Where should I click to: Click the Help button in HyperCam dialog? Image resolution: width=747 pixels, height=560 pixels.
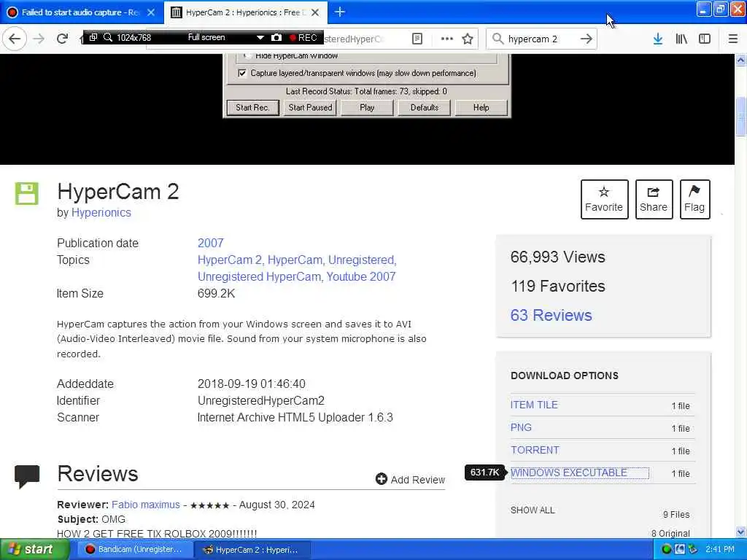pyautogui.click(x=481, y=108)
